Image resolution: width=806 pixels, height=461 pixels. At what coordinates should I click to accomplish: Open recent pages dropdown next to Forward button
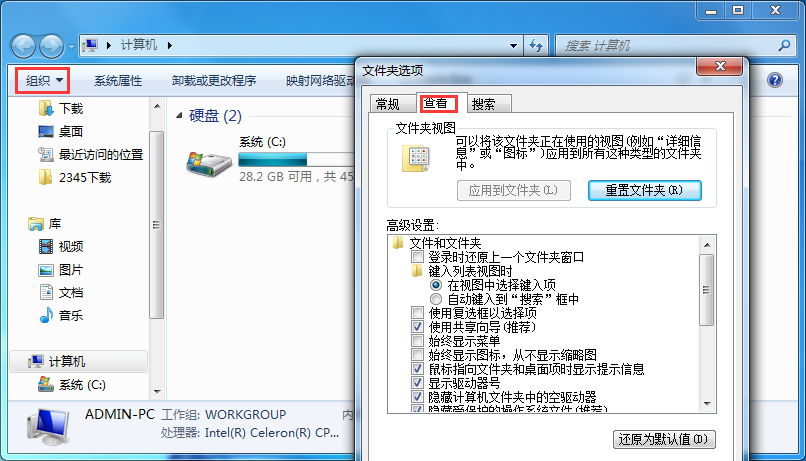(x=72, y=46)
